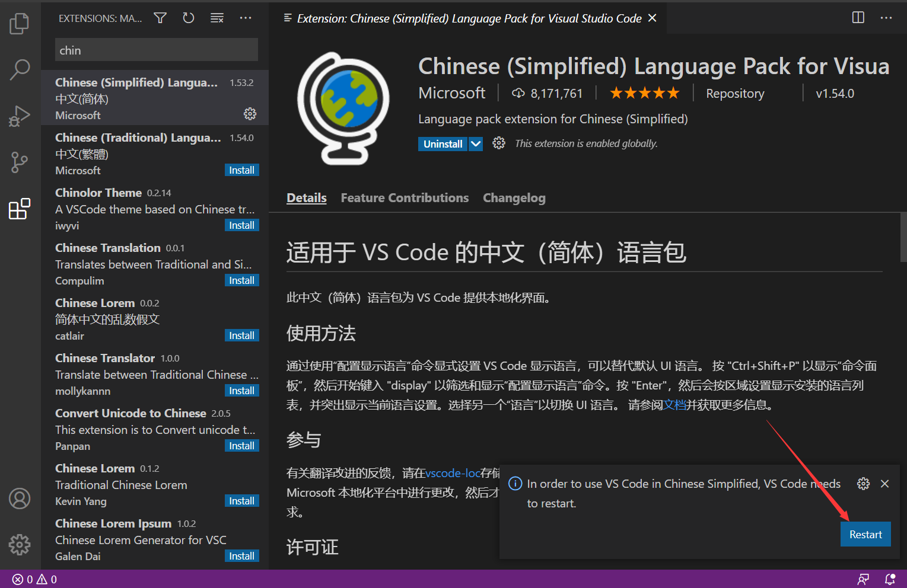Expand the Uninstall dropdown arrow

coord(476,144)
